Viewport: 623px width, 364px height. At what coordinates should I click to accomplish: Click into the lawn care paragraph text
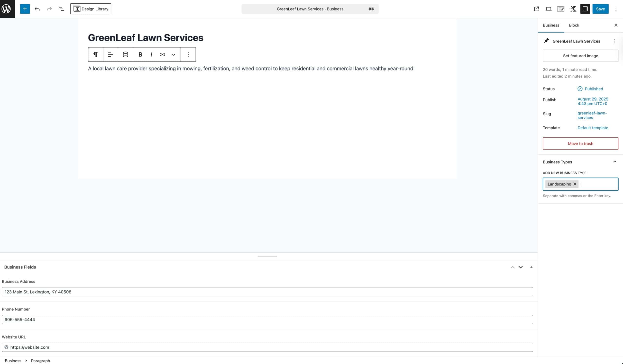[251, 68]
